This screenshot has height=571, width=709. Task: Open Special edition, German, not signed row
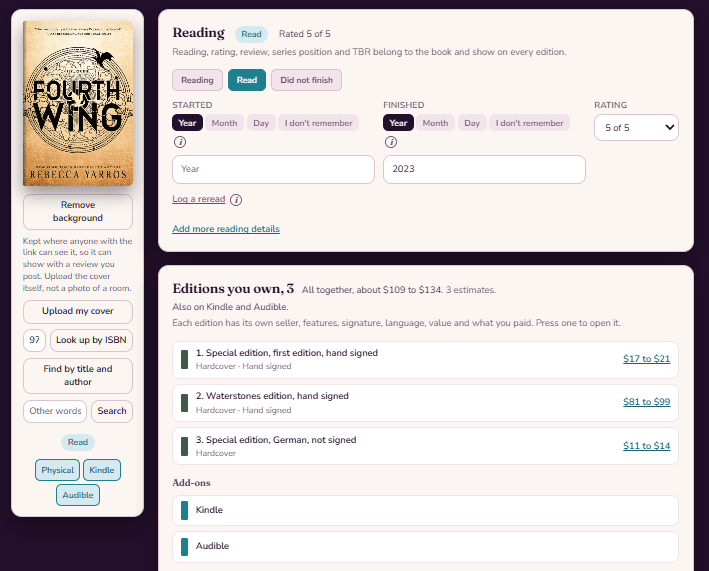coord(425,446)
